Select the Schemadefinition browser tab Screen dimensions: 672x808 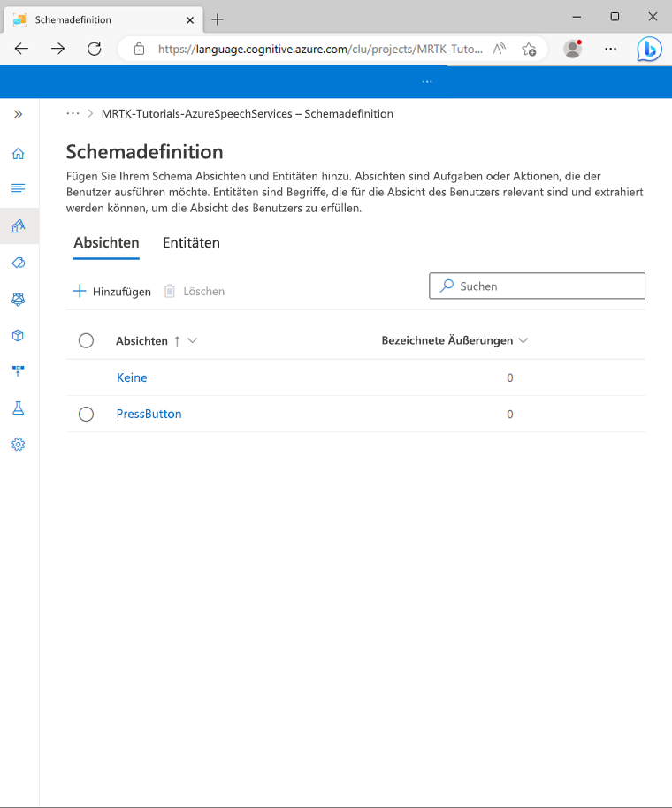pyautogui.click(x=103, y=19)
